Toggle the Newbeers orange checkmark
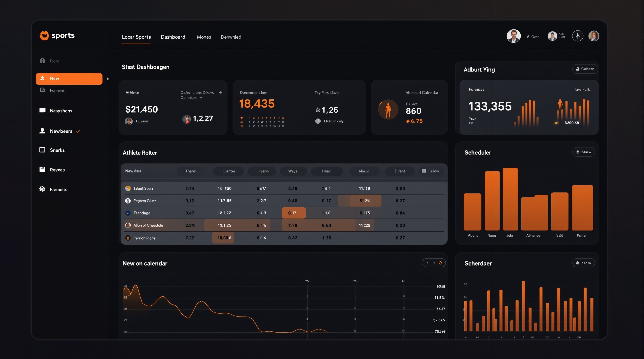Viewport: 644px width, 359px height. 78,131
